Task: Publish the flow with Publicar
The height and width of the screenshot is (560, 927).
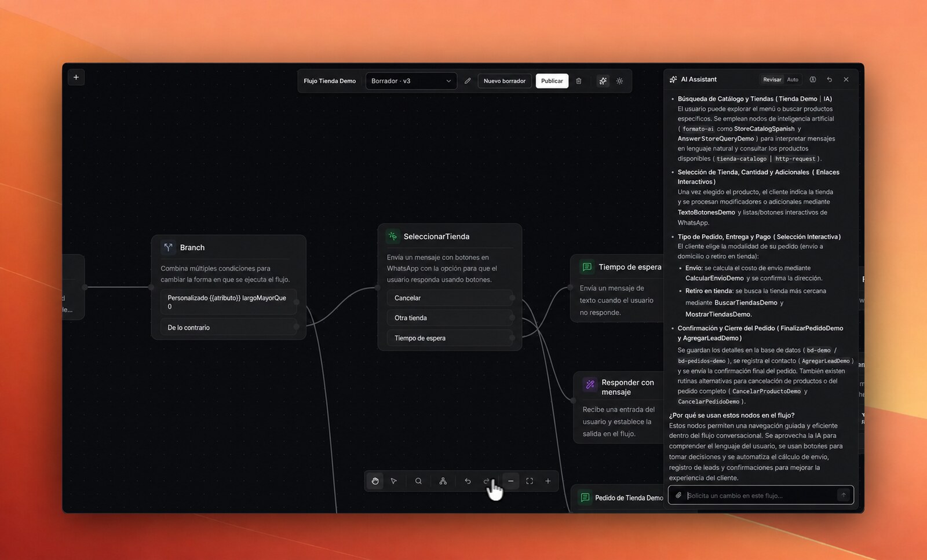Action: coord(552,81)
